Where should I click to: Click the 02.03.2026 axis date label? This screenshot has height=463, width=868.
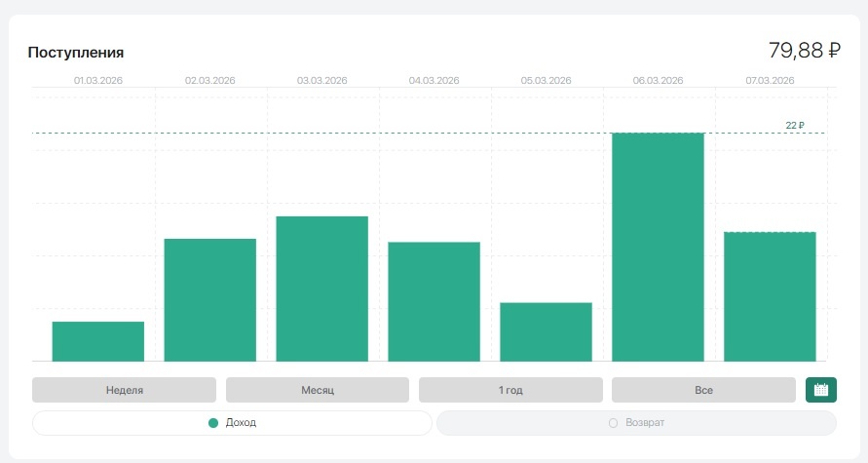210,80
